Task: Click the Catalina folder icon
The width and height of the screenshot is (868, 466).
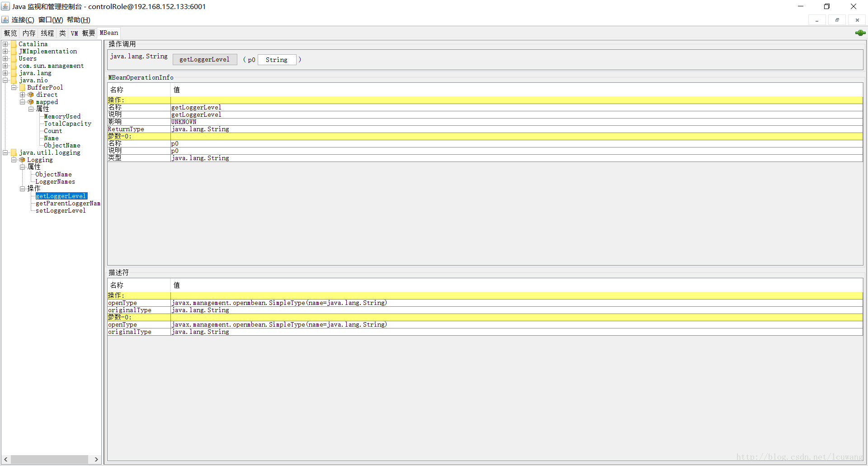Action: click(x=14, y=44)
